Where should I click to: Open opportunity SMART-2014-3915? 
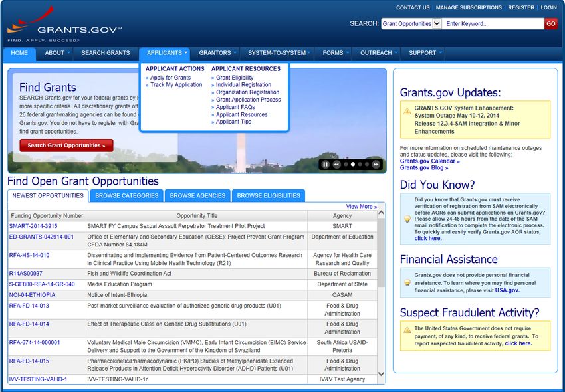point(33,226)
